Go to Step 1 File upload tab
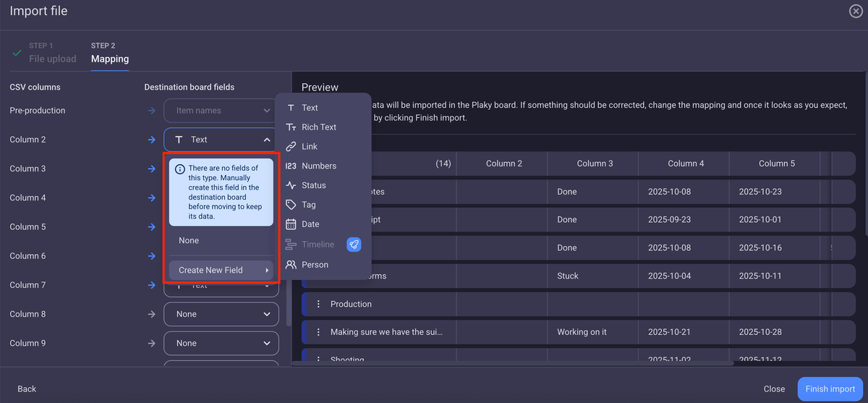 52,53
